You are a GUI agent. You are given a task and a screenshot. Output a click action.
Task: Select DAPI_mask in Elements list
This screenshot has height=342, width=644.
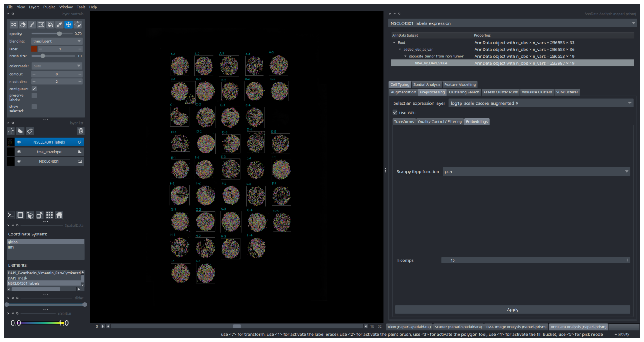[x=43, y=278]
